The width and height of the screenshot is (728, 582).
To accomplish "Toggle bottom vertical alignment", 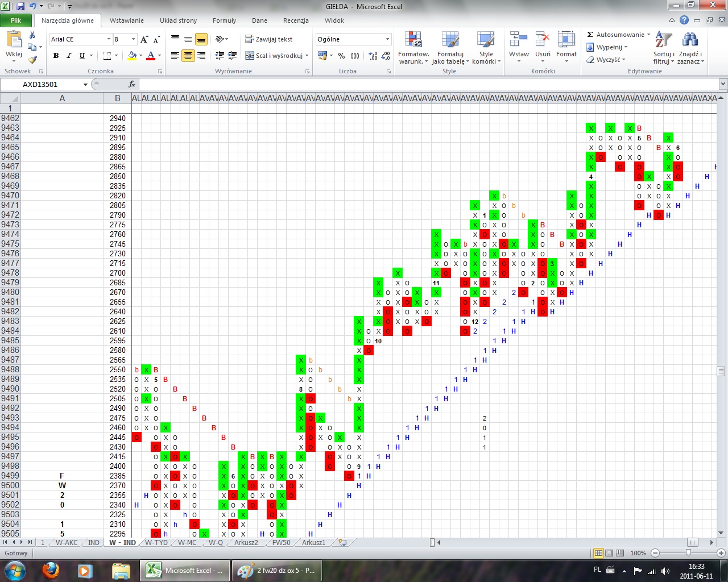I will coord(201,39).
